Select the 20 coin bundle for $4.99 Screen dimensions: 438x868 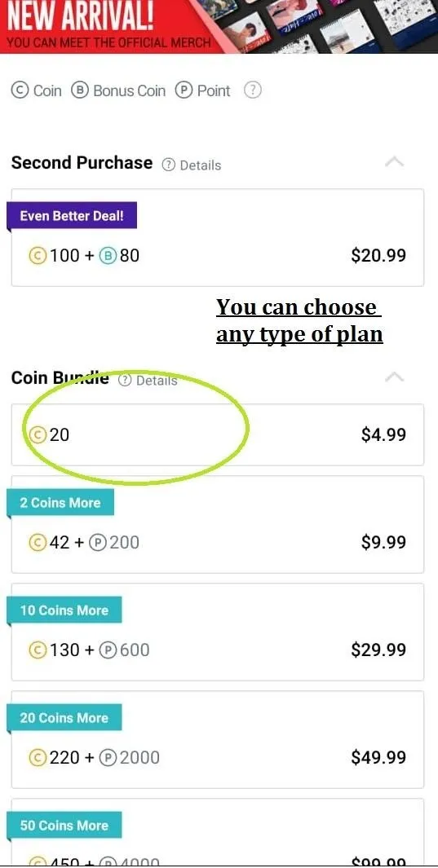(x=218, y=434)
